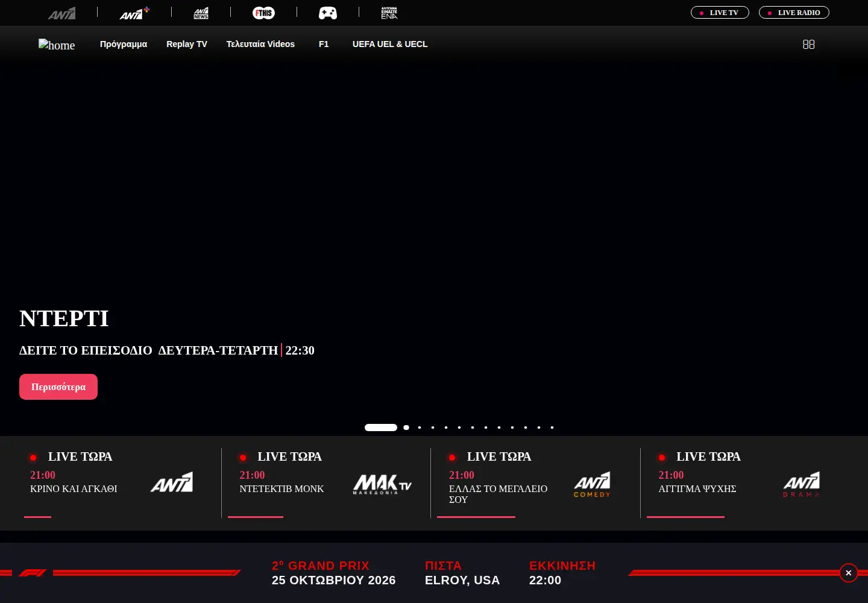The image size is (868, 603).
Task: Open the UEFA UEL & UECL section
Action: pos(390,44)
